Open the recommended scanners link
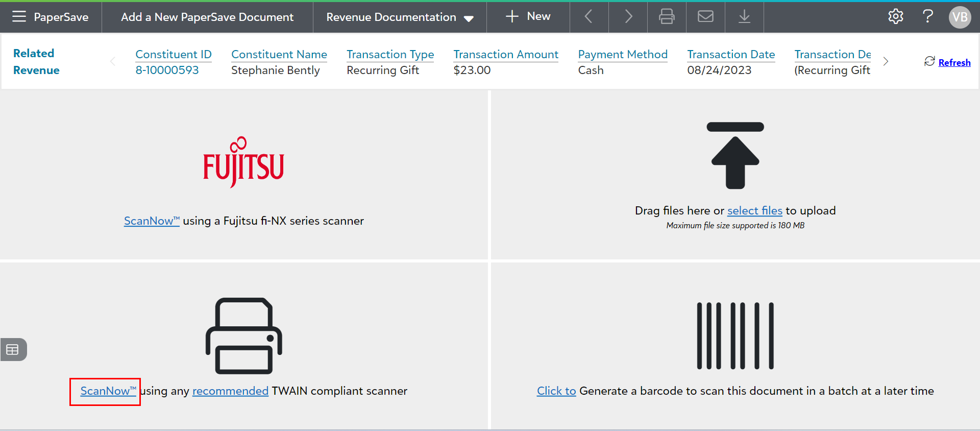This screenshot has width=980, height=431. tap(230, 391)
